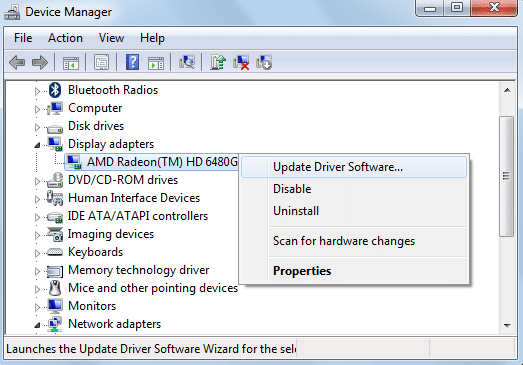523x365 pixels.
Task: Minimize the Device Manager window
Action: coord(430,8)
